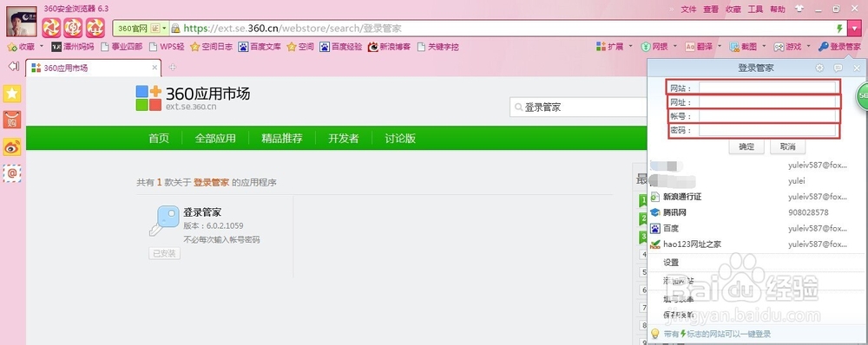
Task: Select the 腾讯网 saved login entry
Action: 757,212
